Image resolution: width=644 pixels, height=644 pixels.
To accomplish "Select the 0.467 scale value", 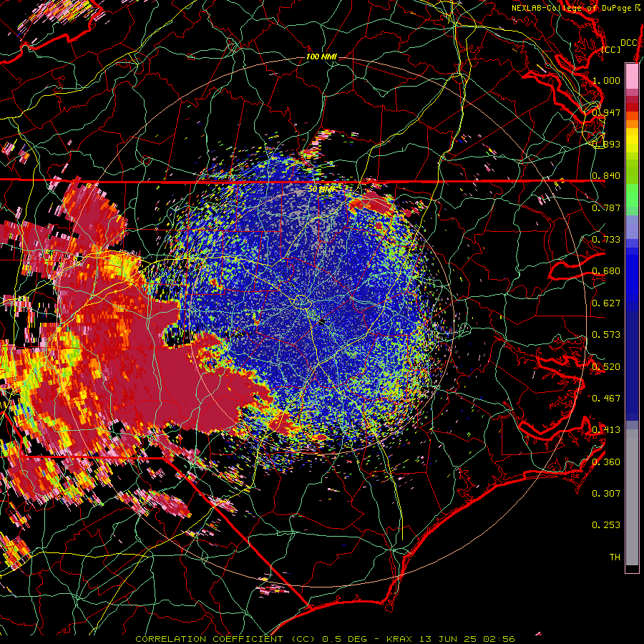I will (x=606, y=398).
